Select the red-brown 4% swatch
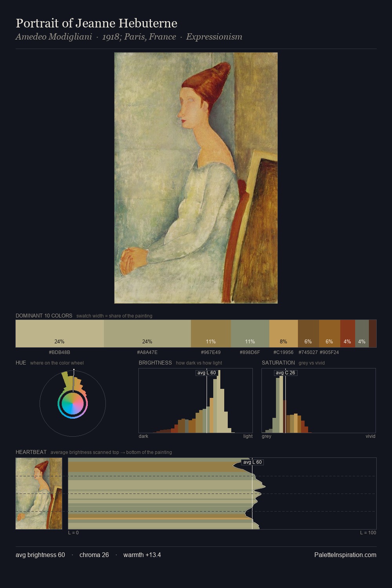The height and width of the screenshot is (588, 392). 348,334
